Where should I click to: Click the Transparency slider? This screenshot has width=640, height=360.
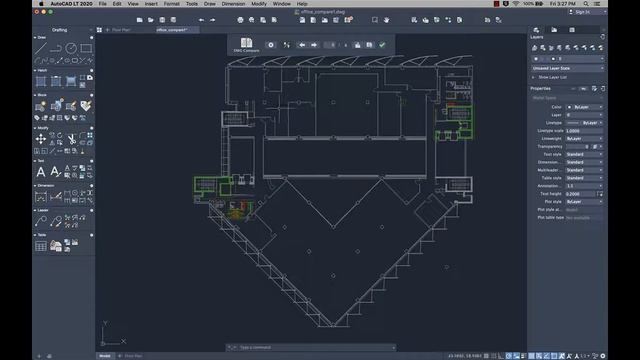[578, 147]
